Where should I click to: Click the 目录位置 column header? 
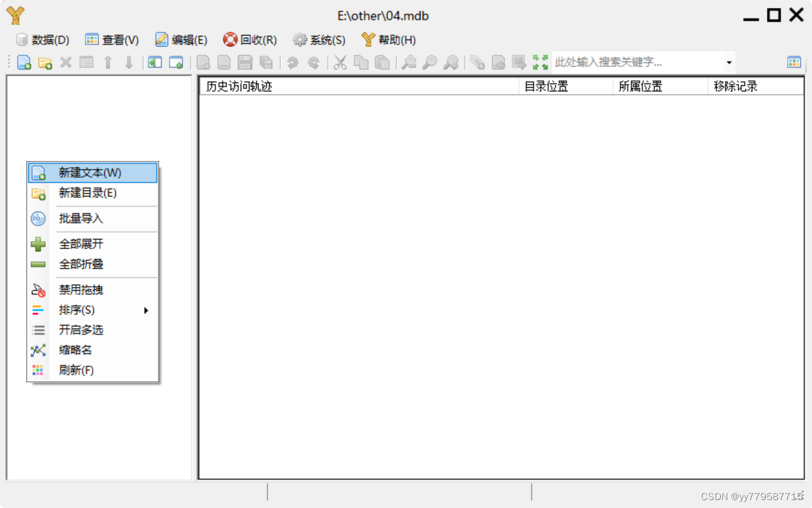pos(566,87)
